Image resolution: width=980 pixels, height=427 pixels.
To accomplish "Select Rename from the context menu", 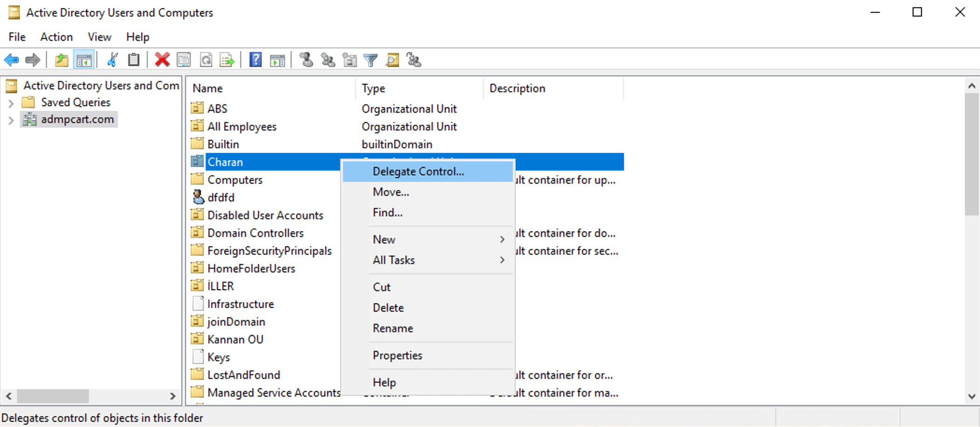I will tap(393, 328).
